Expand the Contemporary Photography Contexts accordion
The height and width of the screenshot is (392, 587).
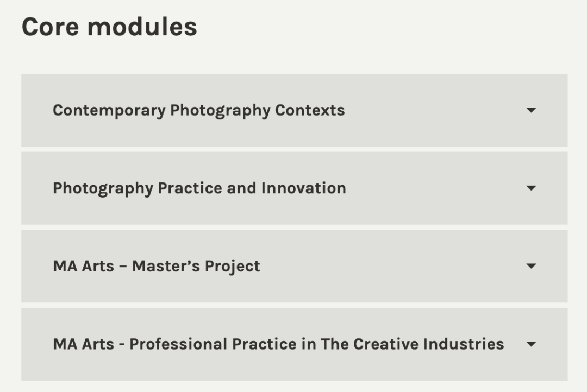coord(294,110)
